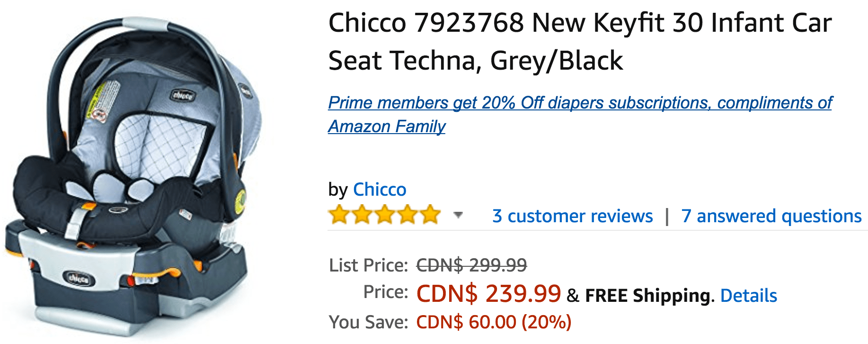Click the red price CDN$ 239.99
Image resolution: width=868 pixels, height=344 pixels.
click(x=488, y=293)
